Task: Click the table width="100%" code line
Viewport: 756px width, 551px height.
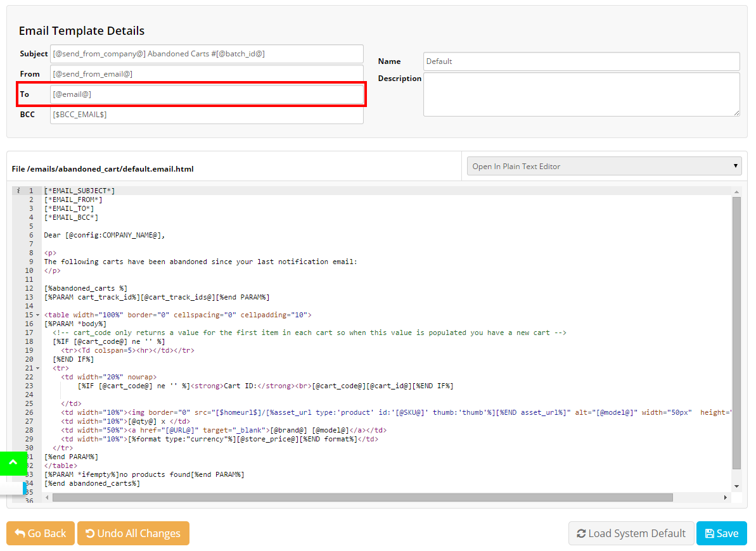Action: click(x=178, y=315)
